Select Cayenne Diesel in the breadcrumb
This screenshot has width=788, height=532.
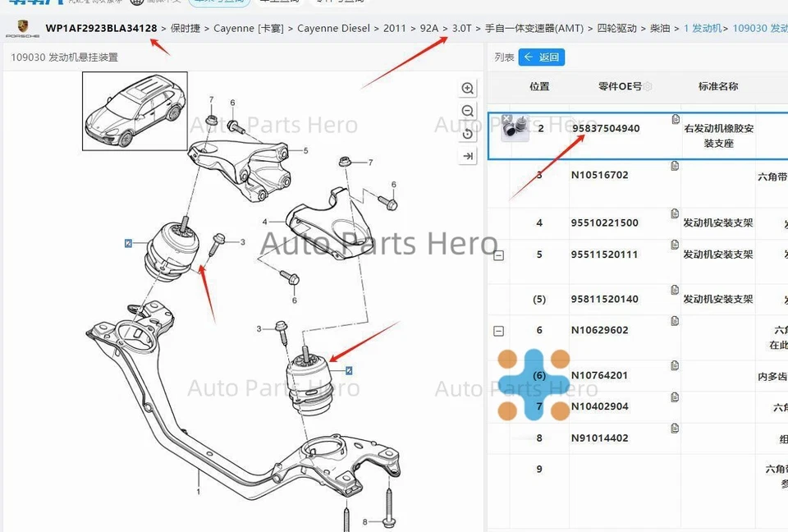click(334, 28)
